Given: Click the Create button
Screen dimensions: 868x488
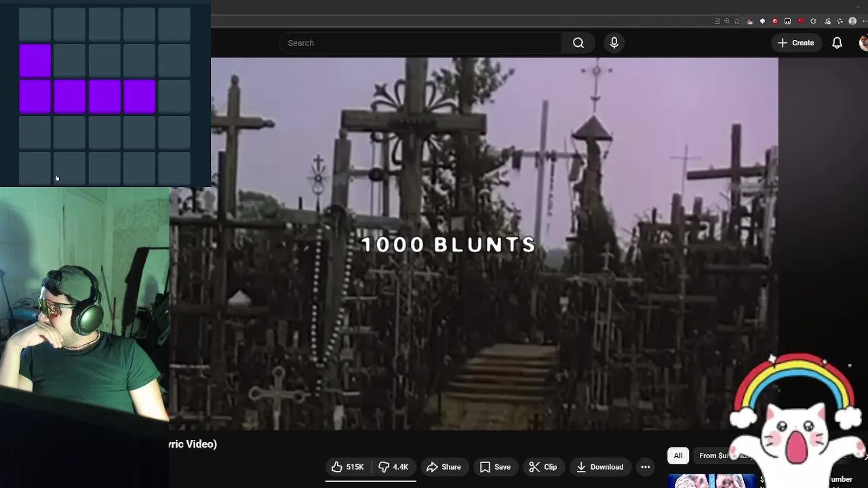Looking at the screenshot, I should (x=795, y=43).
